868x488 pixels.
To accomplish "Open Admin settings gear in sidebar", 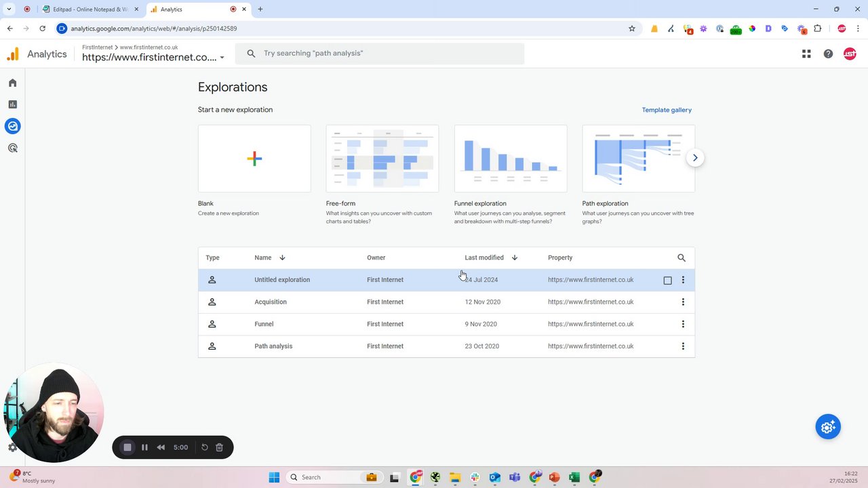I will pos(12,447).
